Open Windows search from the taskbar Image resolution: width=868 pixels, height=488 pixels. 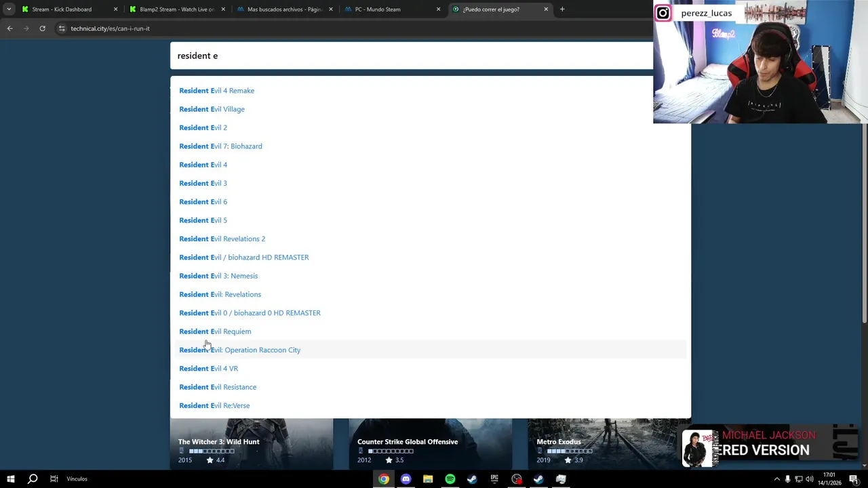33,479
